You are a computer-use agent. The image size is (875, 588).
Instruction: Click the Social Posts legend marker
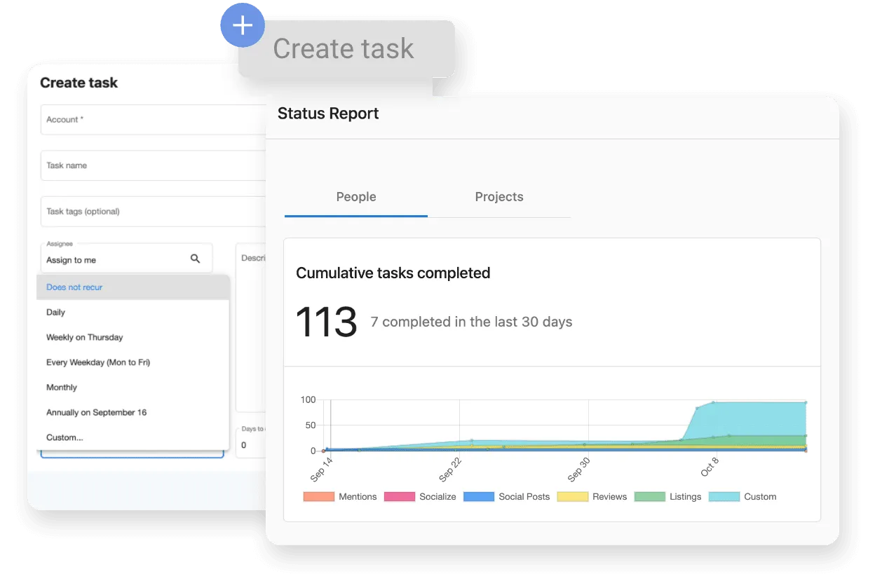pos(480,496)
